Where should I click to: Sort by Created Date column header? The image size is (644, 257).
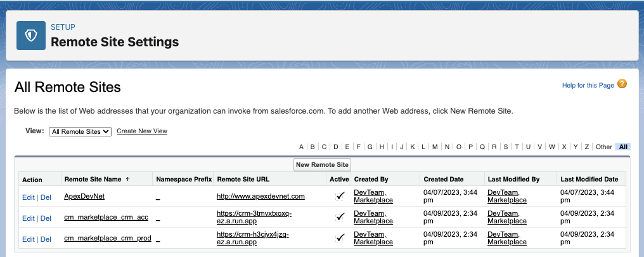[x=444, y=180]
